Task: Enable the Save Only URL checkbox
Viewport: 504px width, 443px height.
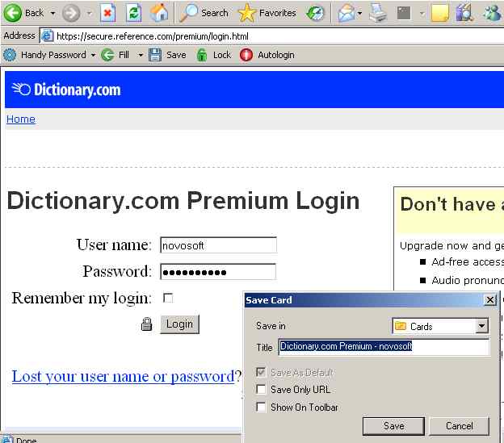Action: (261, 390)
